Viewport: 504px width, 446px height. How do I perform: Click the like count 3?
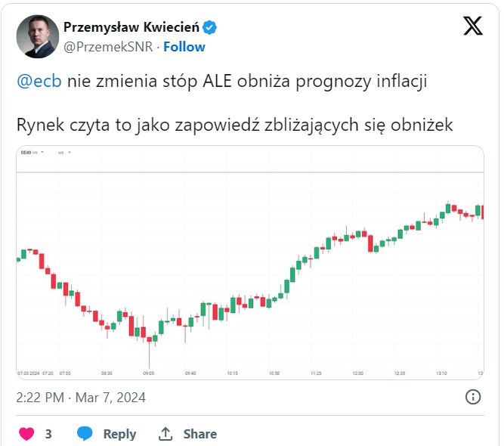click(48, 434)
